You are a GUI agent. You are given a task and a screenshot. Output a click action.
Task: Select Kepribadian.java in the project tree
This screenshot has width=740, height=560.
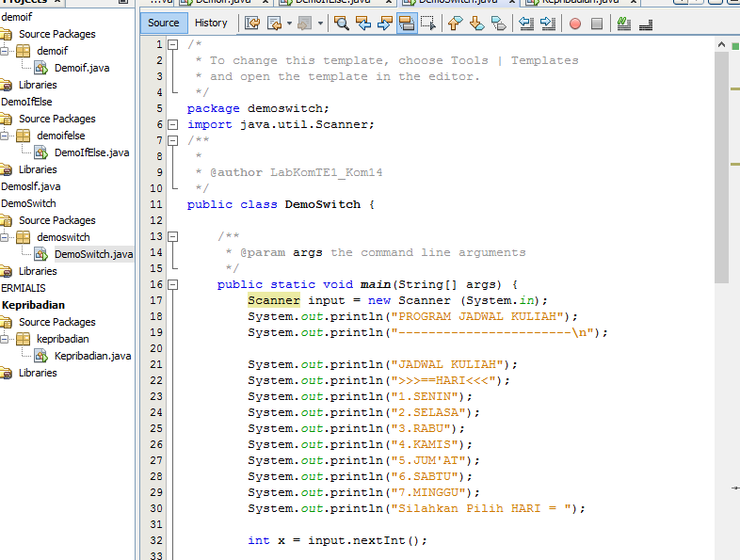[x=92, y=356]
